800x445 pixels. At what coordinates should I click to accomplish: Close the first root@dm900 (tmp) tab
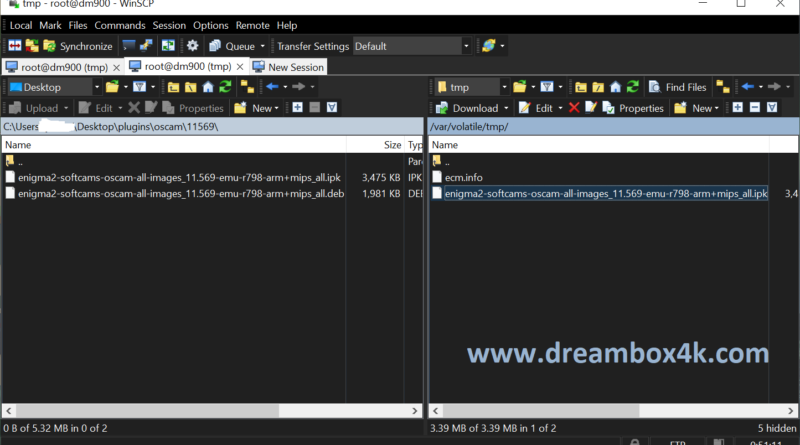(116, 67)
